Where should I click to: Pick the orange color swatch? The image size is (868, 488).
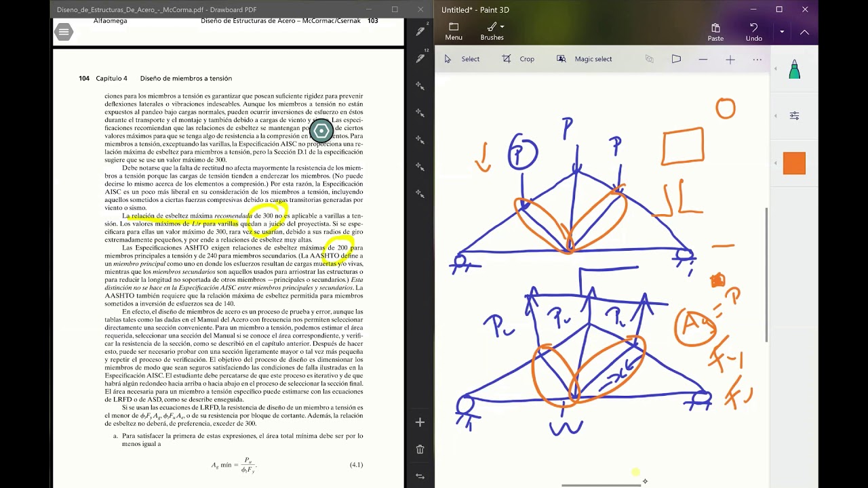pyautogui.click(x=794, y=163)
